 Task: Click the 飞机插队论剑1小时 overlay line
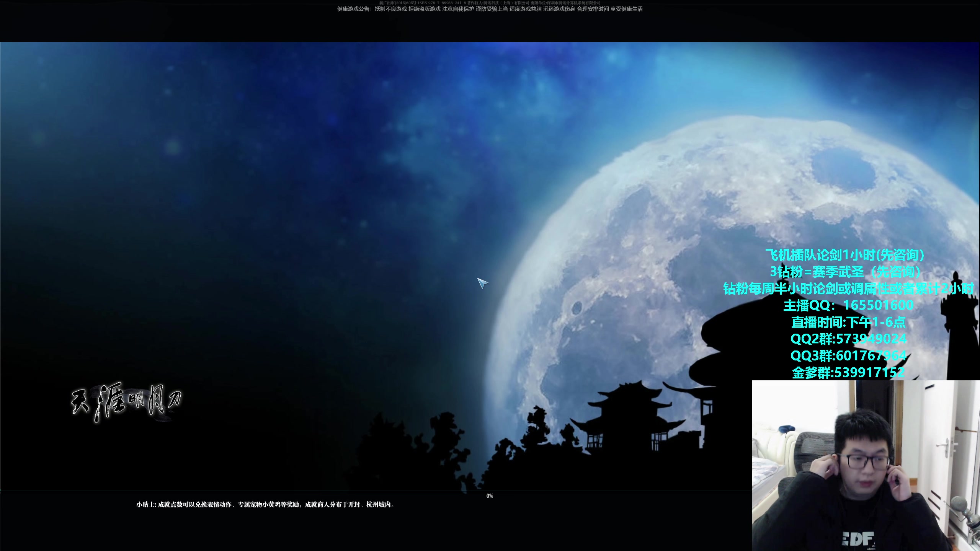coord(844,255)
